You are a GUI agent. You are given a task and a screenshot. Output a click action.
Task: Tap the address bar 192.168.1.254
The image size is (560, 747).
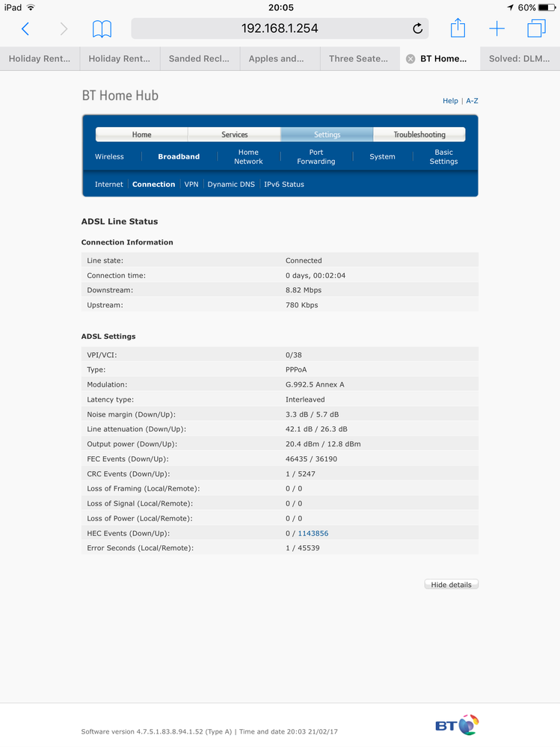click(280, 28)
